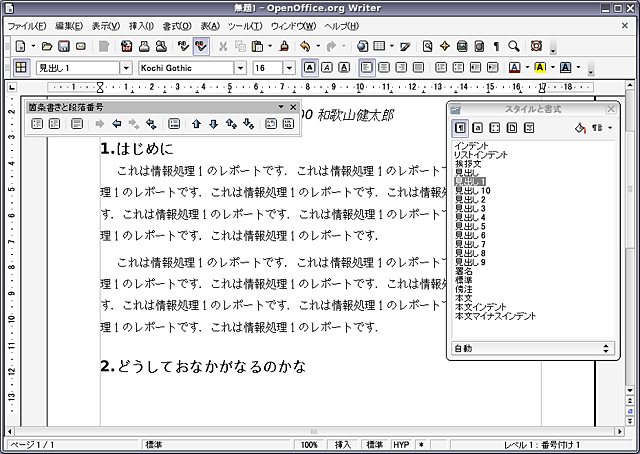Click the Move Up arrow in numbering toolbar
Screen dimensions: 640x454
[x=197, y=124]
